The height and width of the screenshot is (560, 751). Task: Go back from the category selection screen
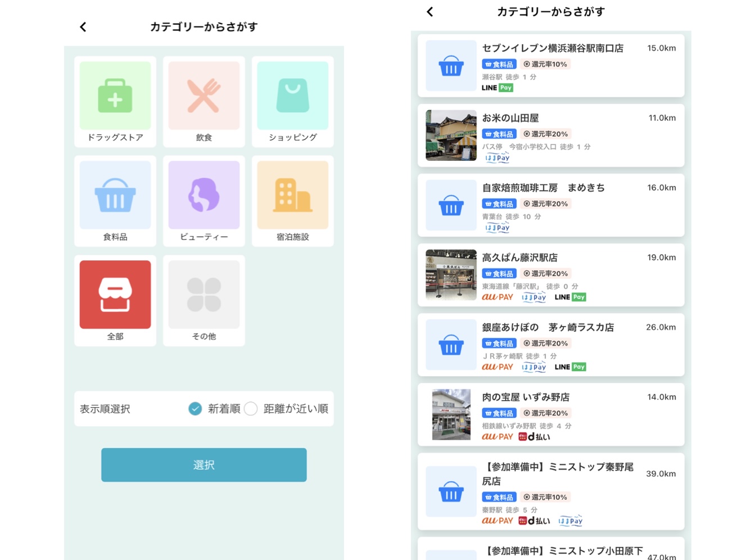tap(83, 27)
